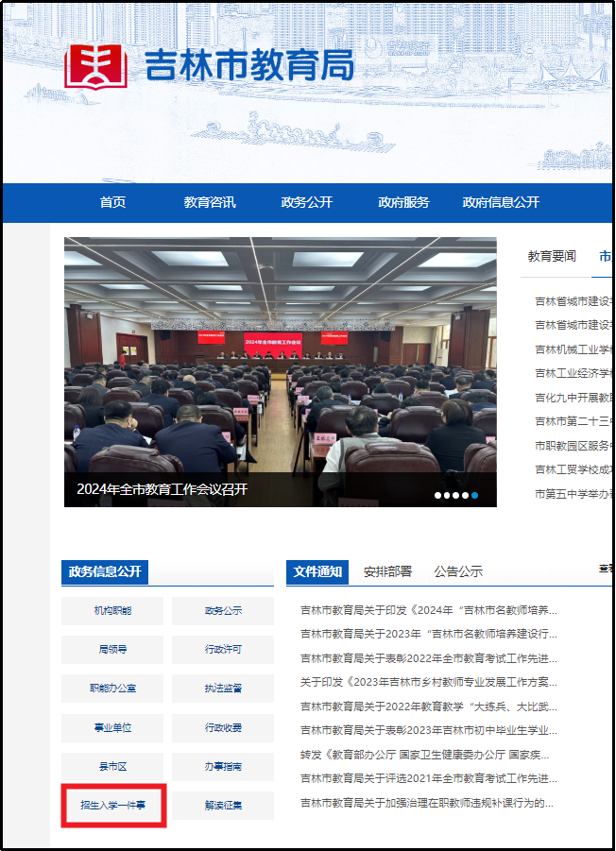This screenshot has height=851, width=616.
Task: Open the 办事指南 button
Action: [x=223, y=767]
